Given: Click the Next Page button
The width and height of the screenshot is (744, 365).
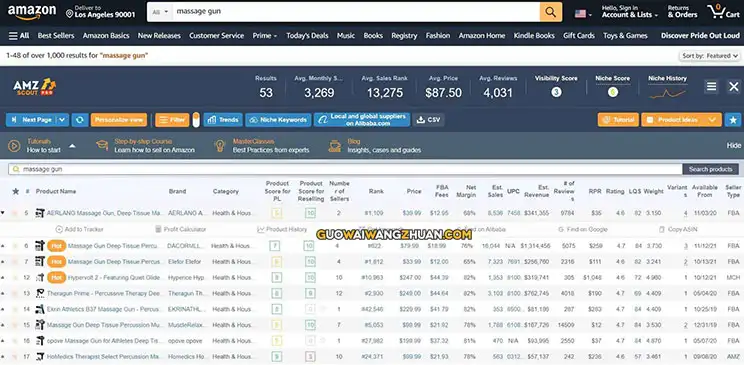Looking at the screenshot, I should (32, 120).
